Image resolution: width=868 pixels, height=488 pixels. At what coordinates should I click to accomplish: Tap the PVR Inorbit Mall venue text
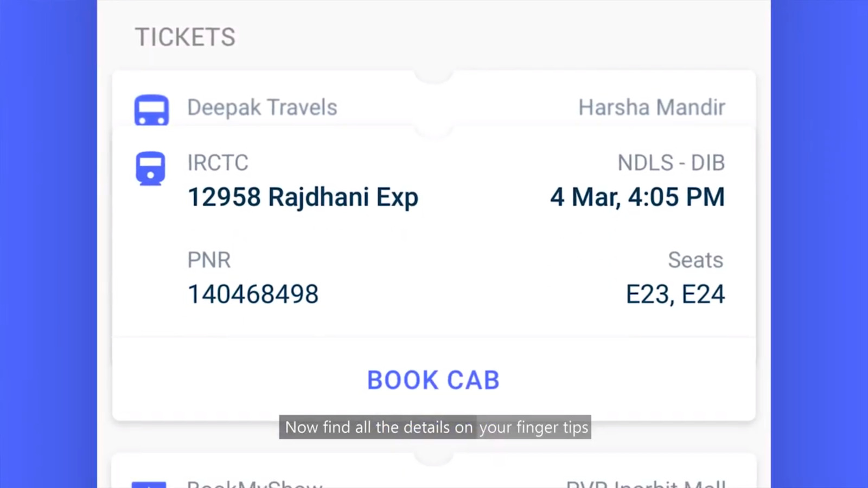point(646,484)
